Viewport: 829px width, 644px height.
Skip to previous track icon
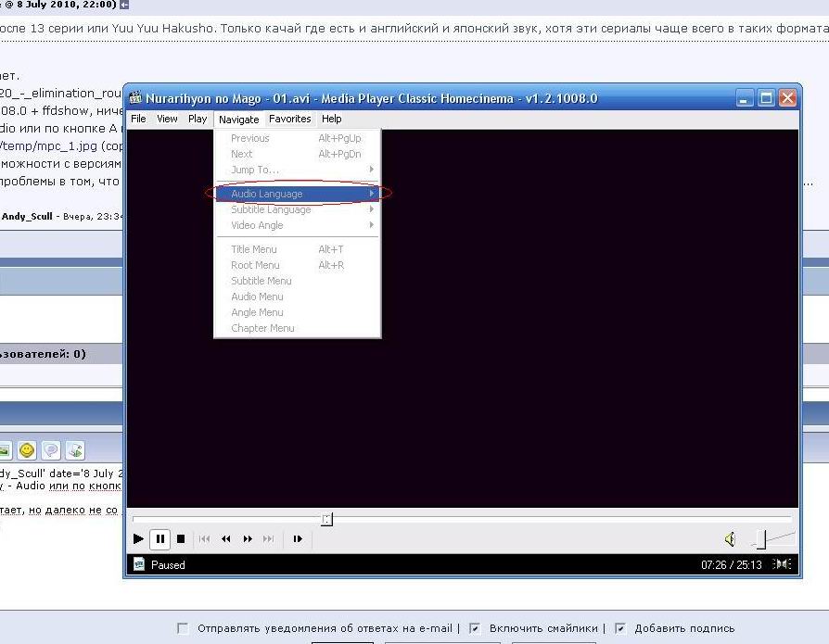[205, 539]
